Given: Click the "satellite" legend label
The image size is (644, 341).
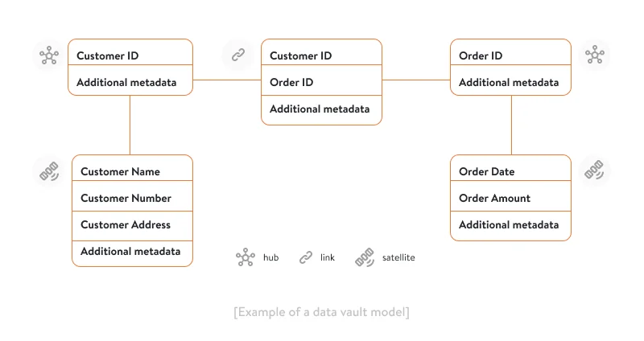Looking at the screenshot, I should 398,258.
